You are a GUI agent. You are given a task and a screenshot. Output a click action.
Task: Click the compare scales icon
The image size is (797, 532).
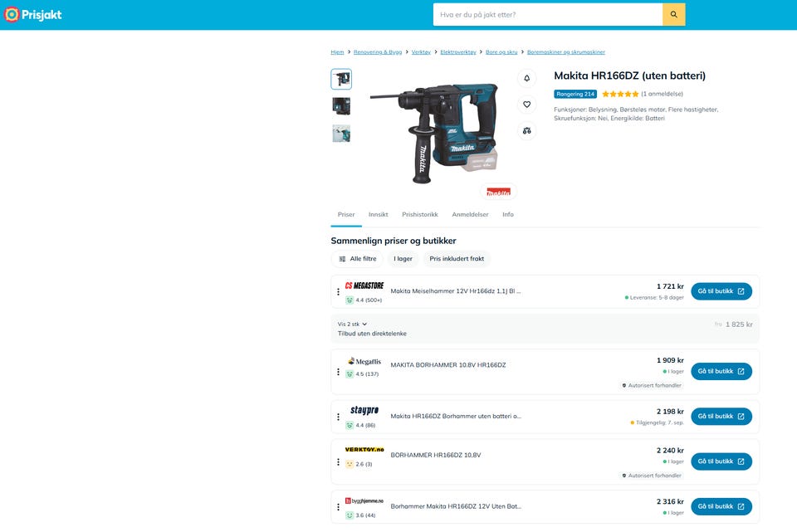coord(526,130)
